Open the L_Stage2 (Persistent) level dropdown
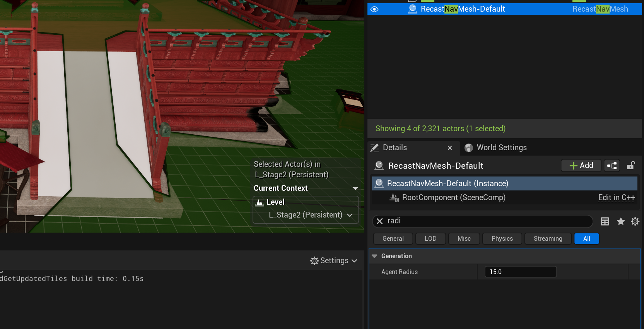The height and width of the screenshot is (329, 644). 311,215
